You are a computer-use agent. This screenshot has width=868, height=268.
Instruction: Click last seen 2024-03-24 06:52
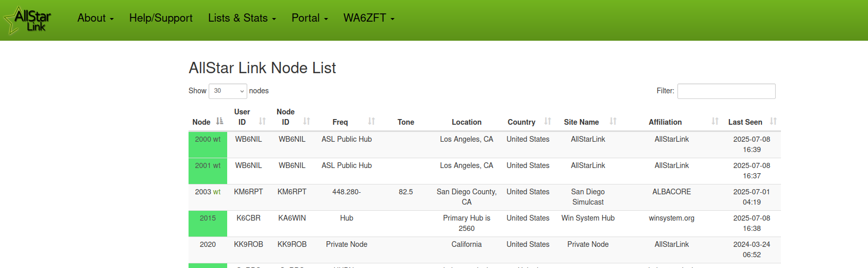click(752, 249)
